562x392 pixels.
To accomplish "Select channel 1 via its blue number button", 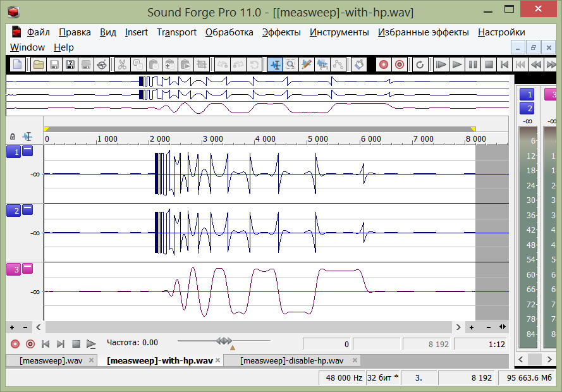I will 14,152.
